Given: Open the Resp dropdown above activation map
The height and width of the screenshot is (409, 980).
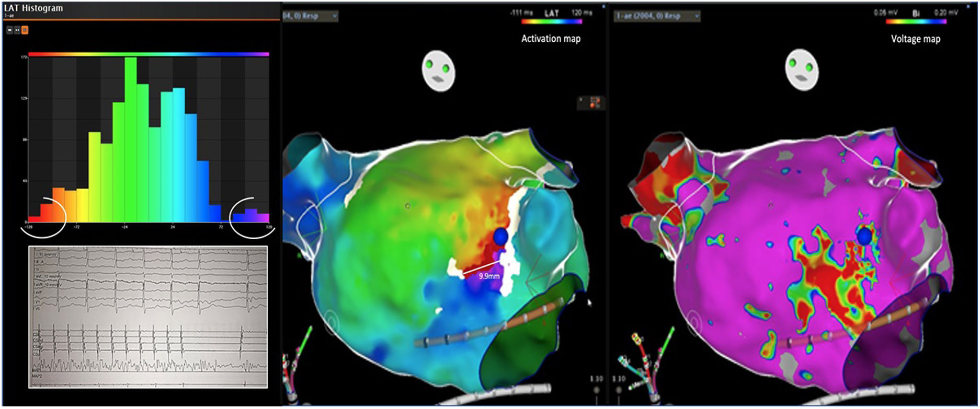Looking at the screenshot, I should point(311,16).
